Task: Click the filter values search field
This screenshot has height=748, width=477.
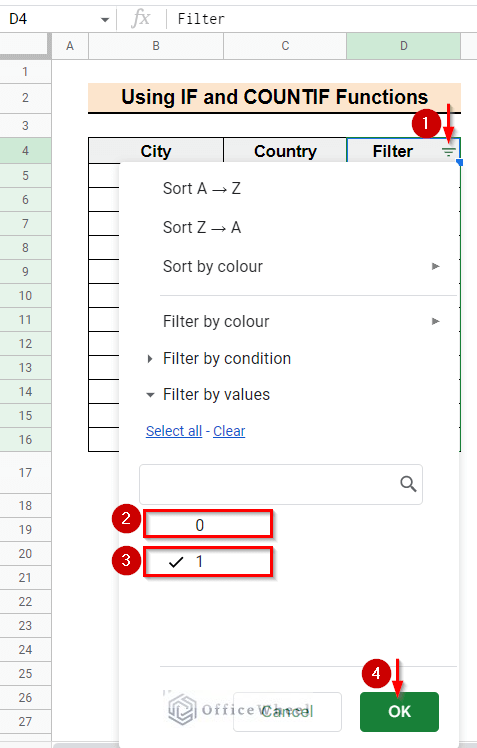Action: tap(280, 484)
